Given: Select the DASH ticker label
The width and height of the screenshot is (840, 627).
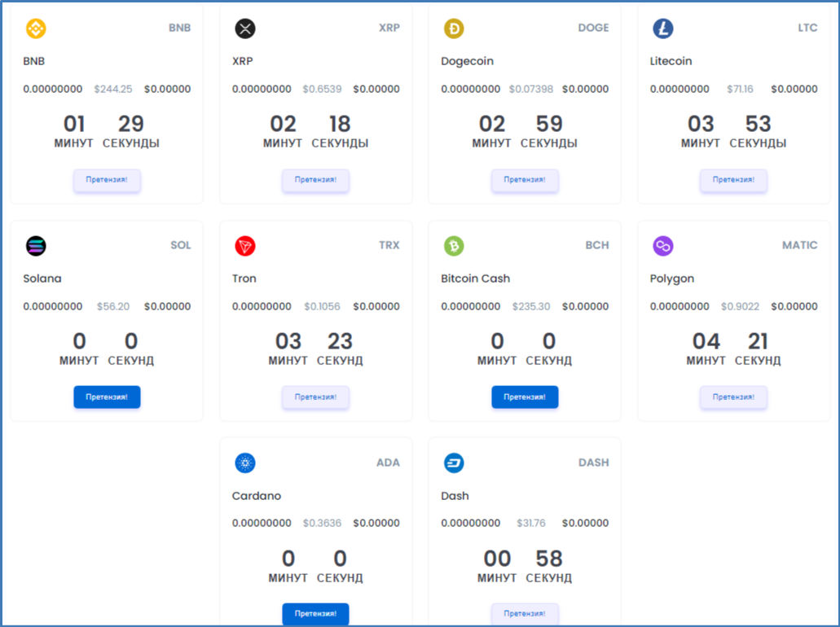Looking at the screenshot, I should 594,463.
